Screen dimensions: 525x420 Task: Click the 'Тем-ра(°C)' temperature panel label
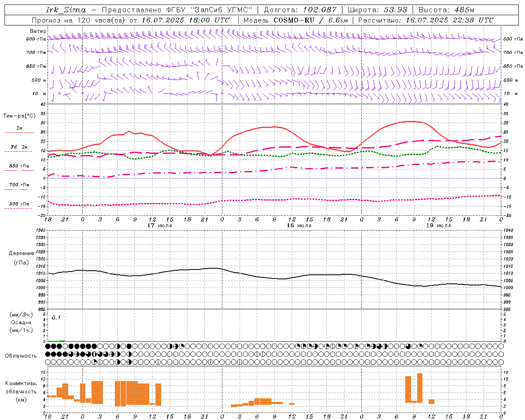coord(19,116)
